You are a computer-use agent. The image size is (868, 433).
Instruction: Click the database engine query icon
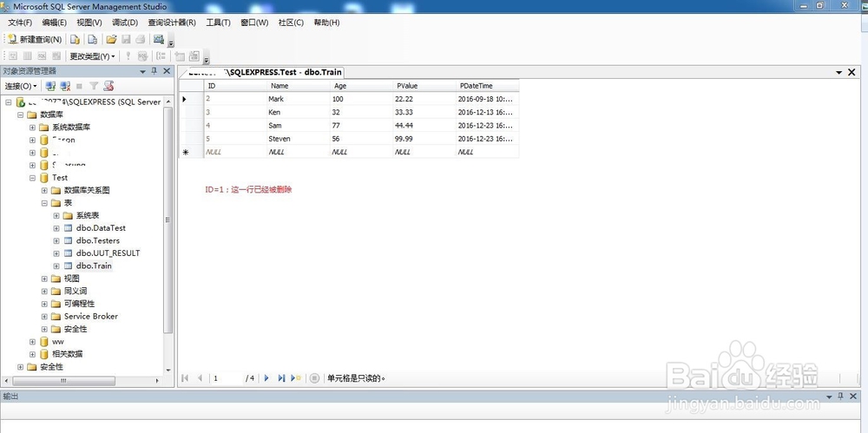(x=75, y=39)
